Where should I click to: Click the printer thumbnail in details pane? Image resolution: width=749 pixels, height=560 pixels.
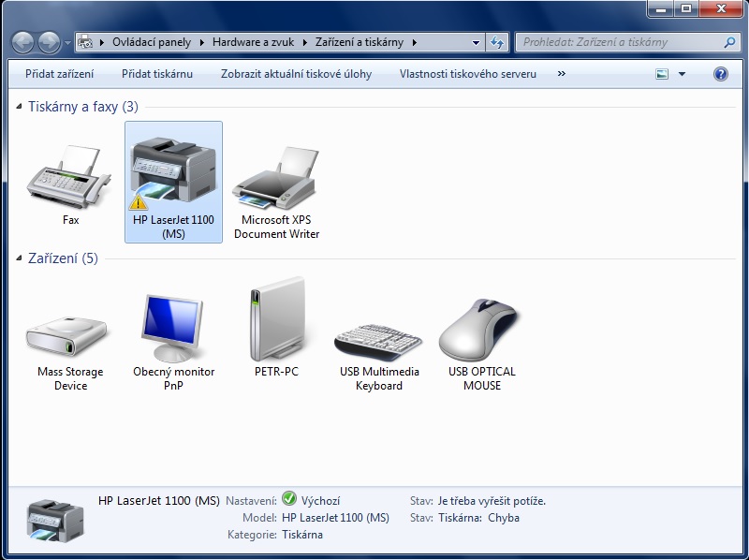tap(55, 521)
